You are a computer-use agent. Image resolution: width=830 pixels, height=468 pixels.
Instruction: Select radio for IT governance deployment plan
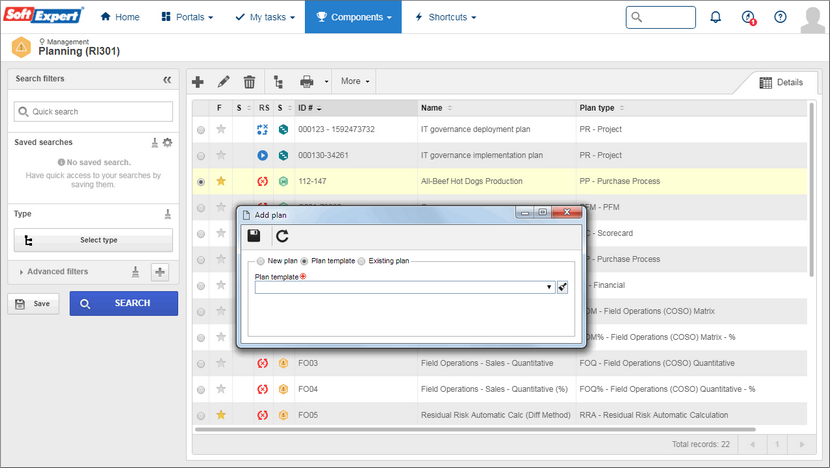pyautogui.click(x=201, y=130)
